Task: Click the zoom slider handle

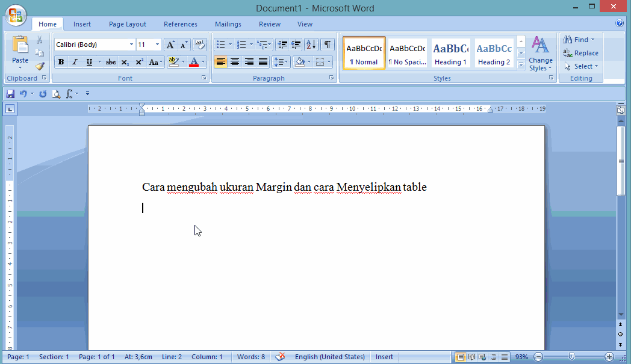Action: tap(571, 357)
